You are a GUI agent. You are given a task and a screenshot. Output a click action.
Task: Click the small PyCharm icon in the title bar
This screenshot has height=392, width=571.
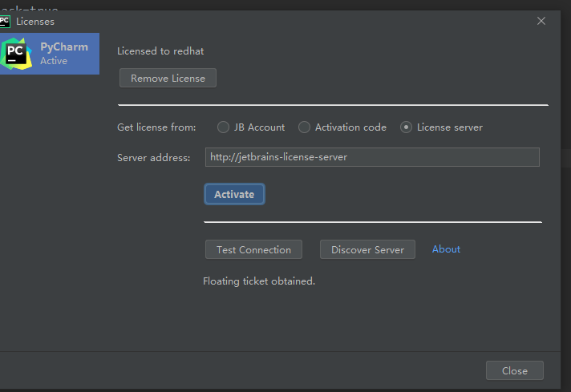coord(6,22)
